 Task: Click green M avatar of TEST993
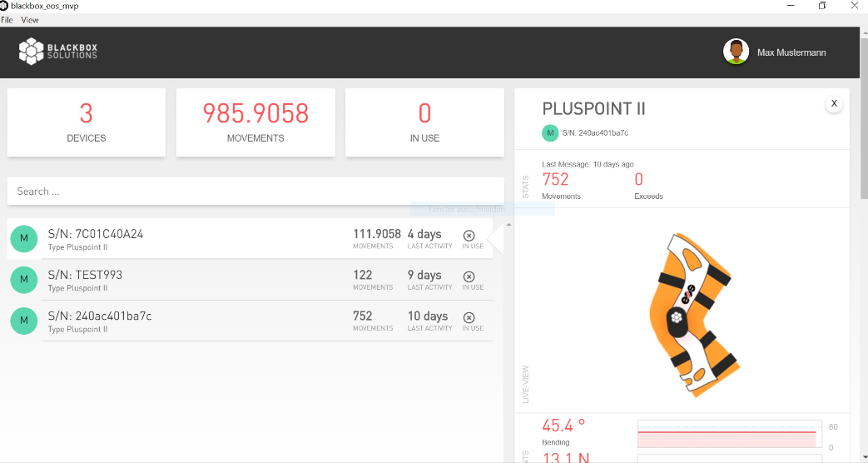(24, 280)
